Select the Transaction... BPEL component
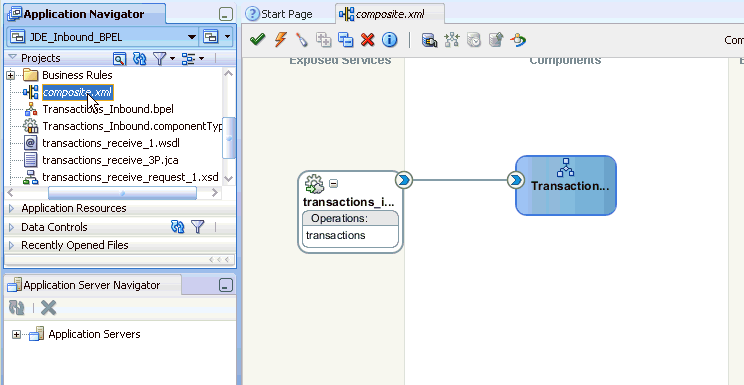 point(566,186)
